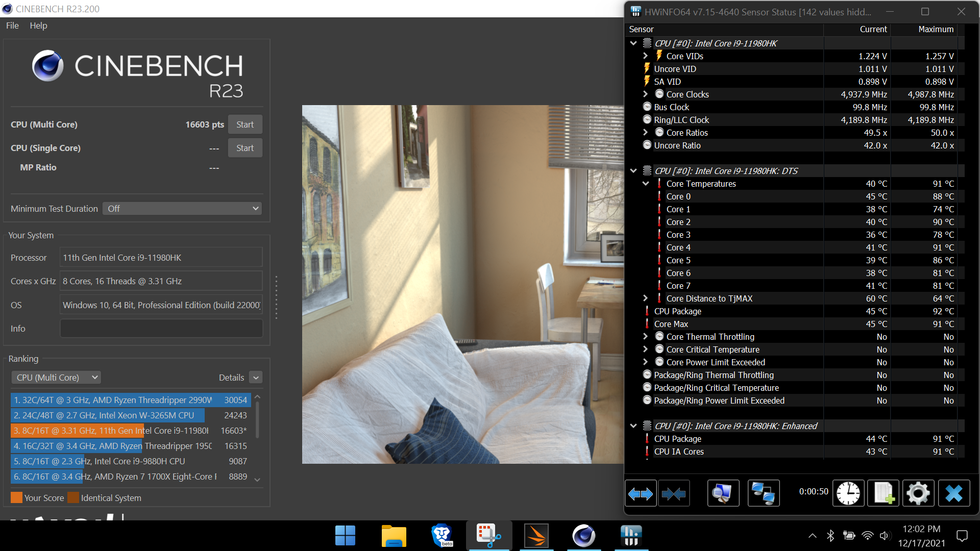Screen dimensions: 980x551
Task: Click HWiNFO sensor-view monitor search icon
Action: (x=723, y=493)
